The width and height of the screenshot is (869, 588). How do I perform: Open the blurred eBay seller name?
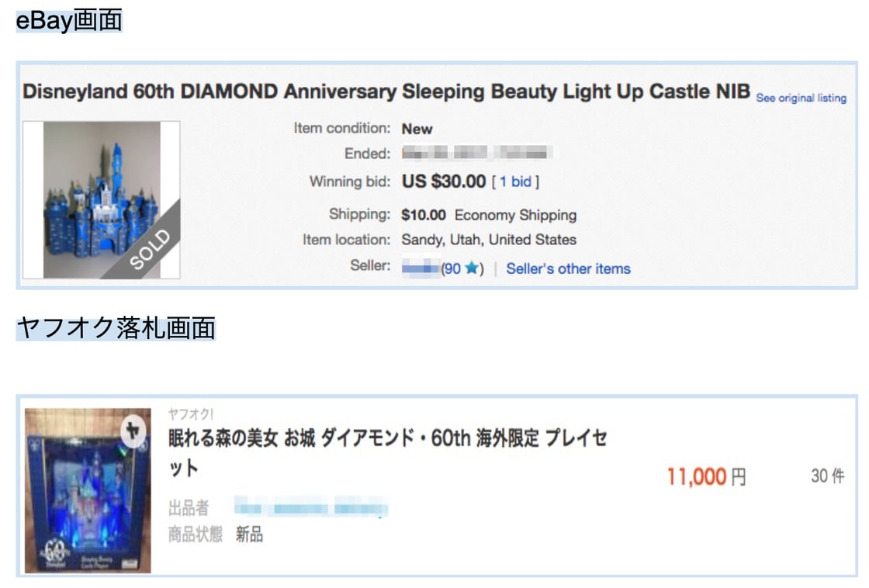click(421, 268)
